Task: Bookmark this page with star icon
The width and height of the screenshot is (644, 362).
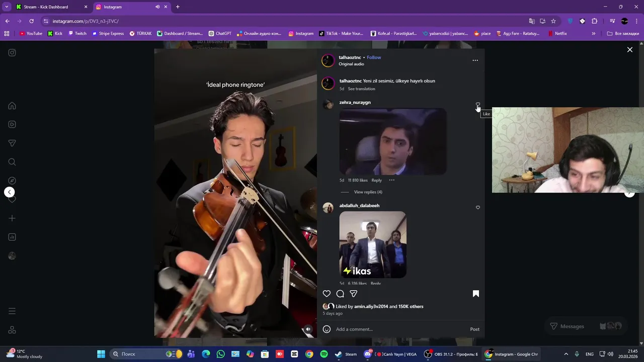Action: [x=553, y=21]
